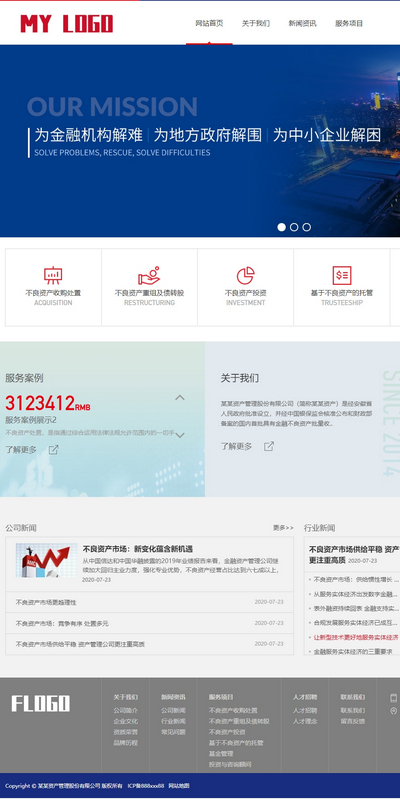The width and height of the screenshot is (400, 800).
Task: Open footer link 留言反馈
Action: [x=353, y=721]
